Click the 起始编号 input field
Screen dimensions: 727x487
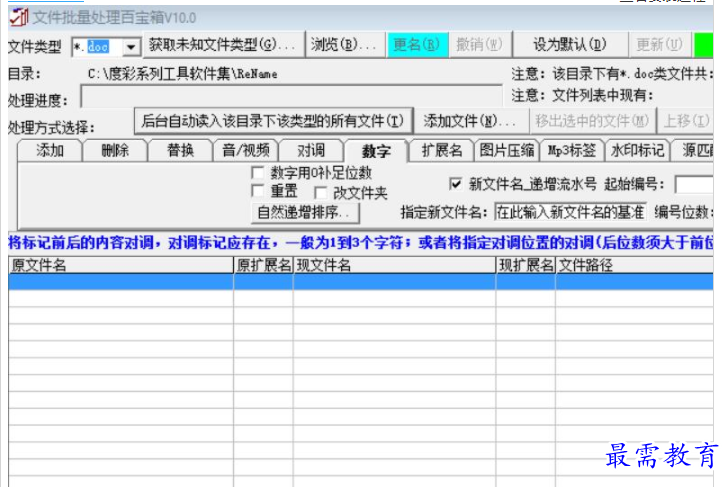(694, 184)
